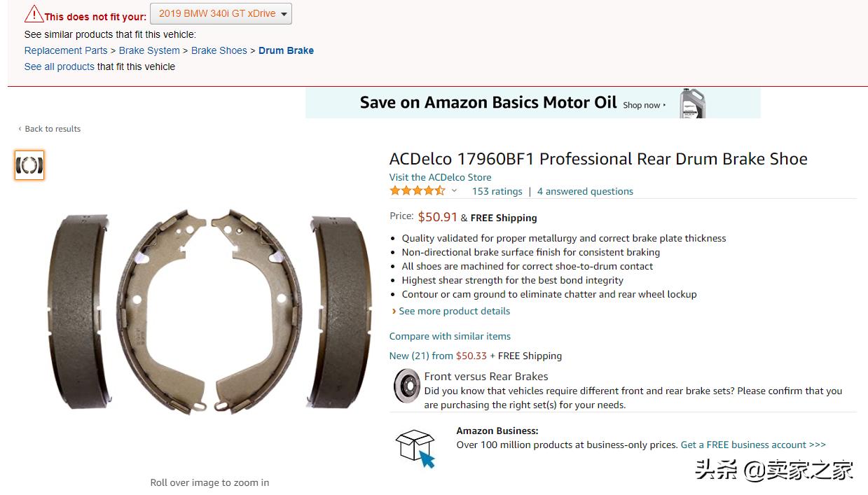Open the 2019 BMW 340i vehicle dropdown
868x495 pixels.
[x=221, y=14]
